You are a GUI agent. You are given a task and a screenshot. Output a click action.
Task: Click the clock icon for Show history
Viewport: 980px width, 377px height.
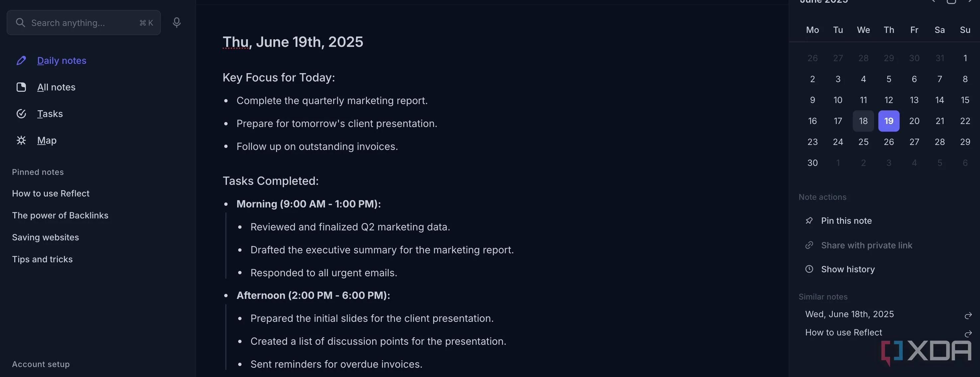click(809, 269)
